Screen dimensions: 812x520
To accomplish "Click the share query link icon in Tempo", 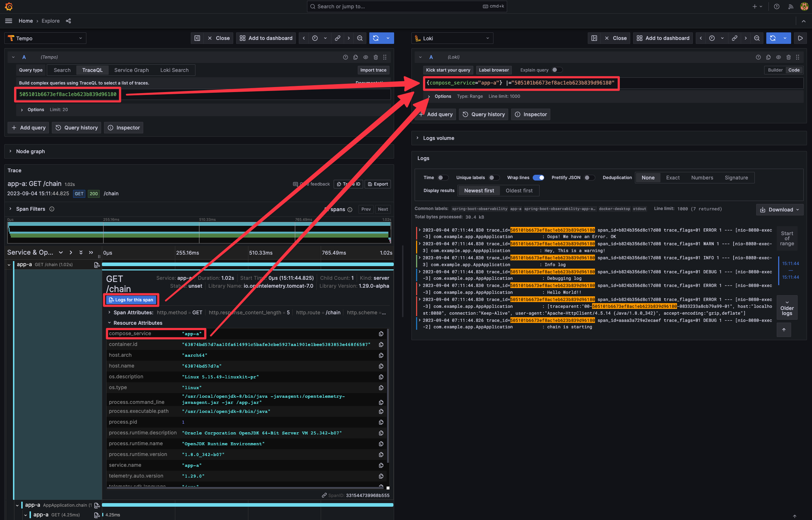I will [x=337, y=38].
